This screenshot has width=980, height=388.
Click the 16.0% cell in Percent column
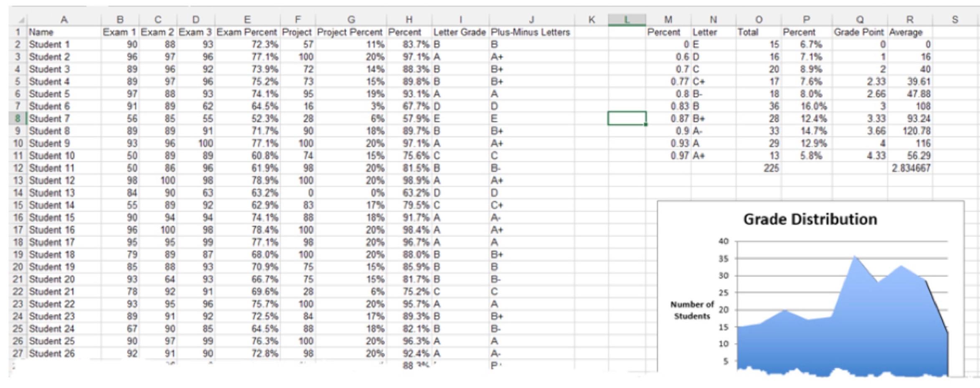tap(807, 106)
